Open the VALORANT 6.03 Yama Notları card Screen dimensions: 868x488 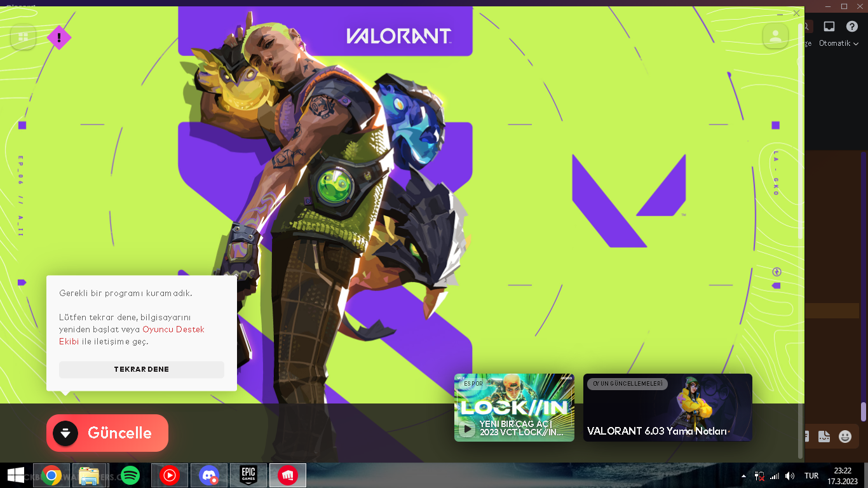(668, 407)
